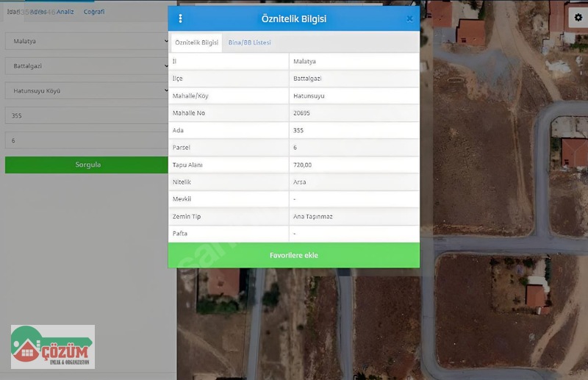Click the Favorilere ekle button
Screen dimensions: 588x380
pyautogui.click(x=293, y=255)
